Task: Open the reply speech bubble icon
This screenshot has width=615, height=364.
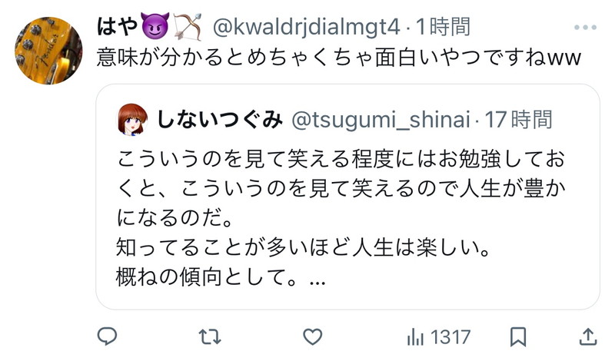Action: click(107, 336)
